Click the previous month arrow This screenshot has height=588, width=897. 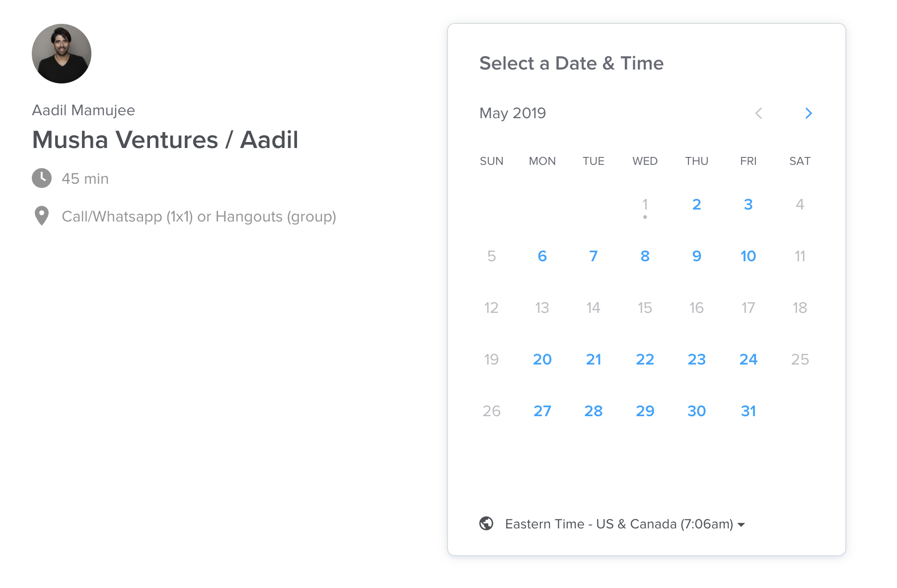click(x=758, y=113)
